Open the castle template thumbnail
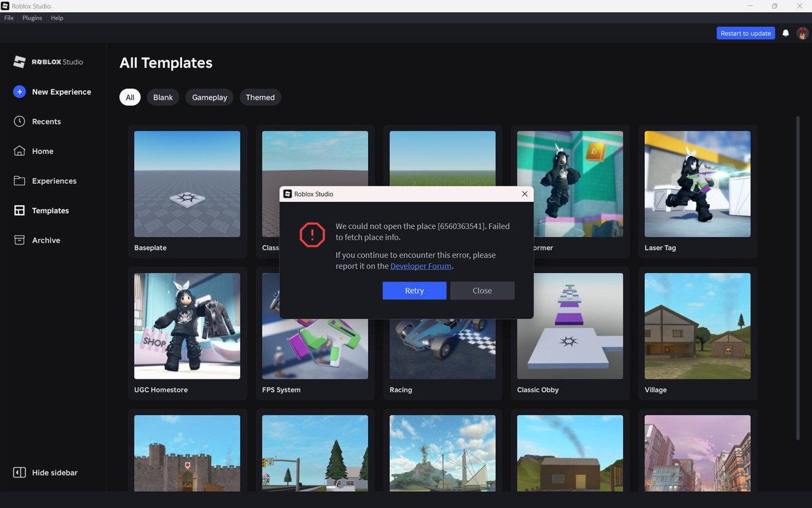The image size is (812, 508). click(187, 453)
